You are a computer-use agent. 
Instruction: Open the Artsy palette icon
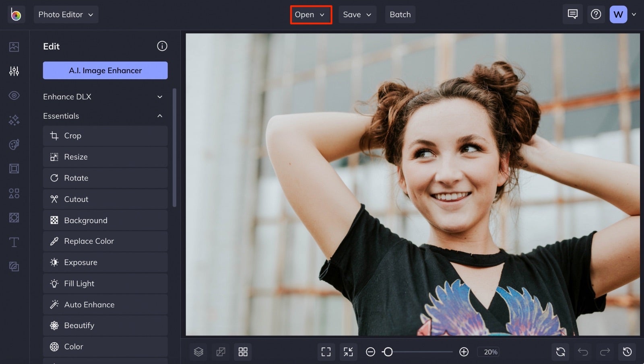pyautogui.click(x=14, y=144)
